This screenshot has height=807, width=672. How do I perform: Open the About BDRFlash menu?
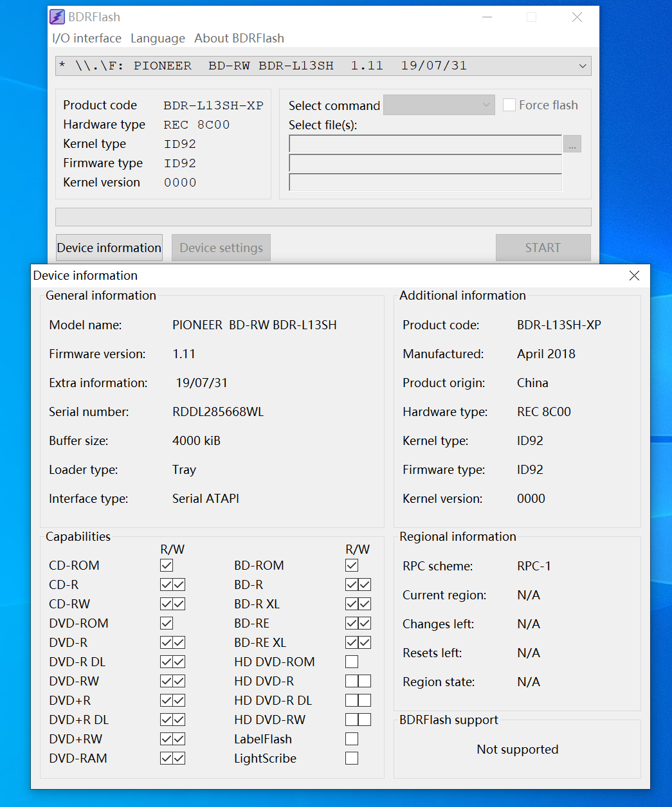(x=239, y=39)
